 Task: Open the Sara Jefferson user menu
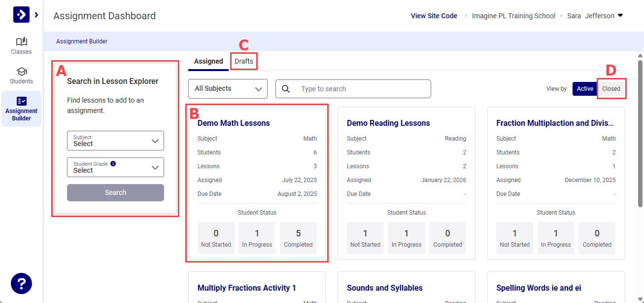point(595,16)
